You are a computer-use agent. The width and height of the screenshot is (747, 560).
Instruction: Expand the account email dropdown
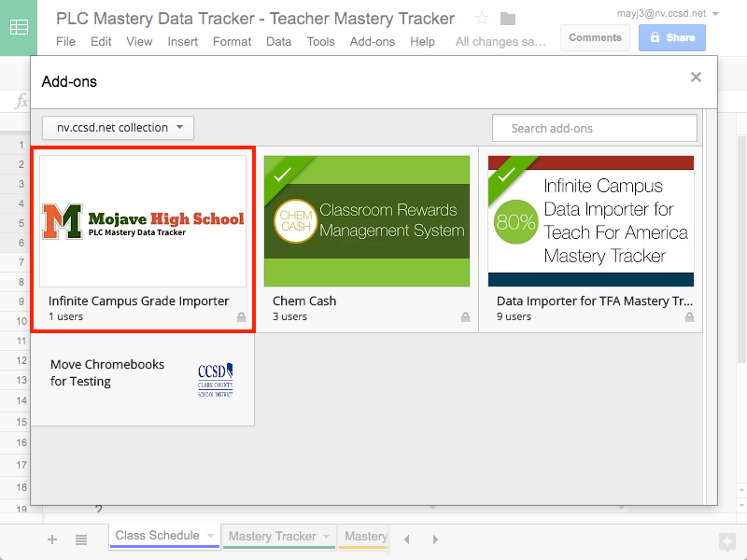click(715, 14)
